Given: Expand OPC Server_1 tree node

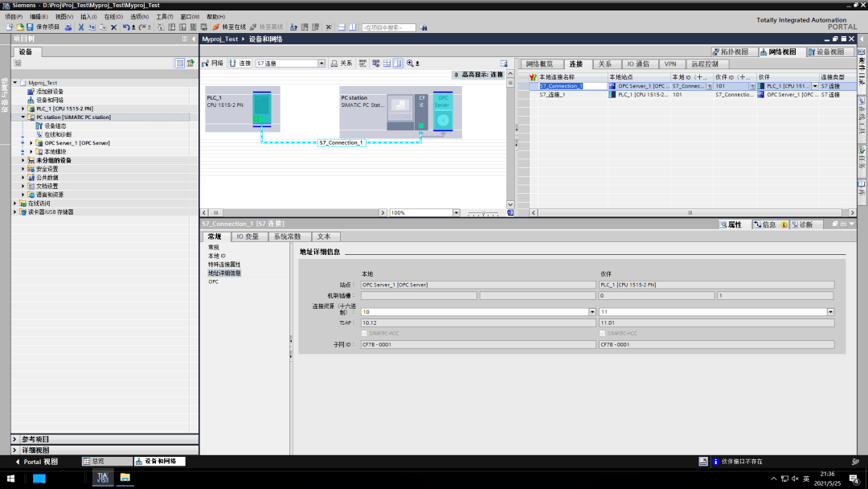Looking at the screenshot, I should point(31,143).
